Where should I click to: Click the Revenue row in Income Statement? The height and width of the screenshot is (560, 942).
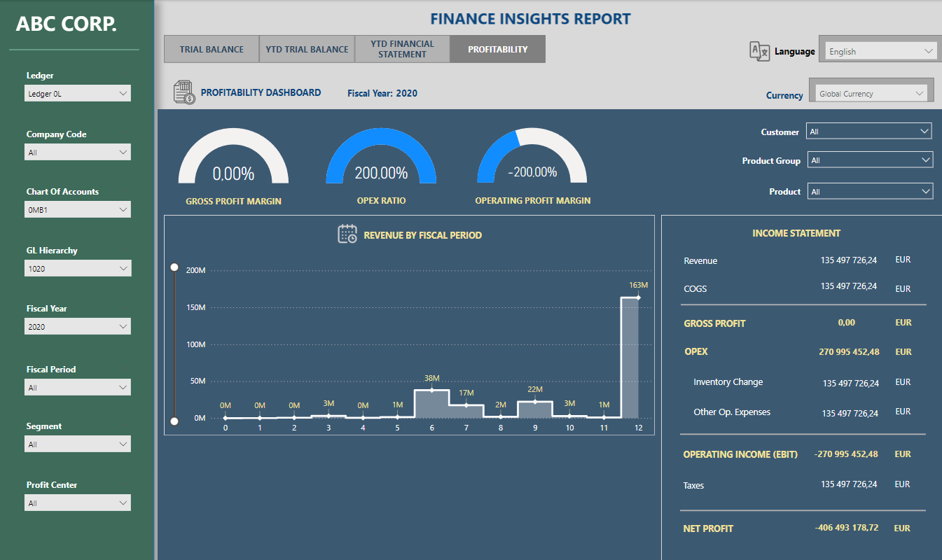click(798, 260)
